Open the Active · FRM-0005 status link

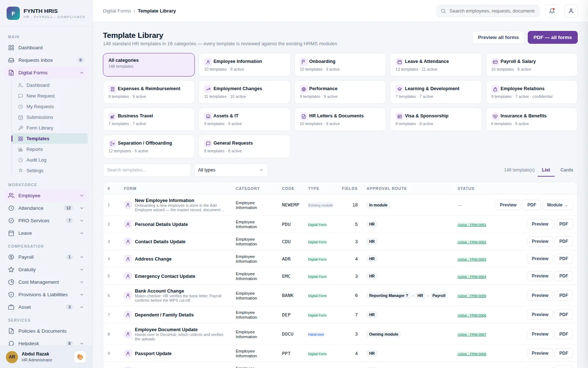(472, 296)
